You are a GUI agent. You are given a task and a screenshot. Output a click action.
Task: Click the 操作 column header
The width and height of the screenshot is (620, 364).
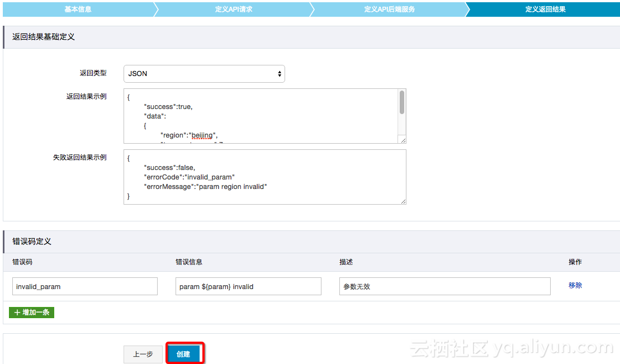click(575, 262)
